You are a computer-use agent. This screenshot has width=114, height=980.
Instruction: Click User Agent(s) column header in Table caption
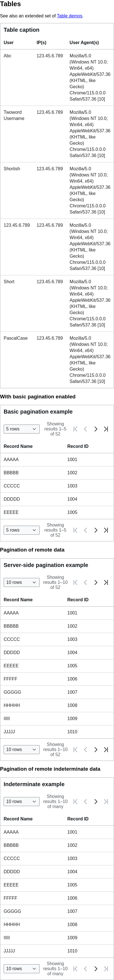[x=84, y=43]
